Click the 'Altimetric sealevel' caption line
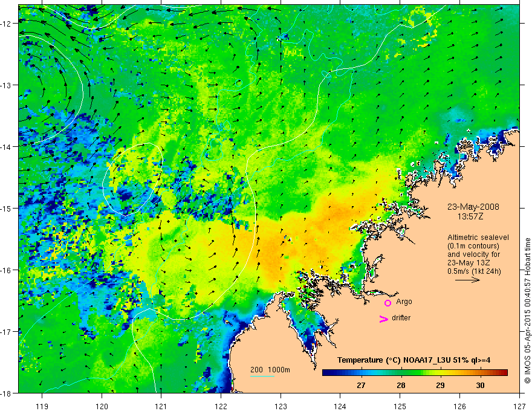The image size is (532, 411). click(478, 238)
